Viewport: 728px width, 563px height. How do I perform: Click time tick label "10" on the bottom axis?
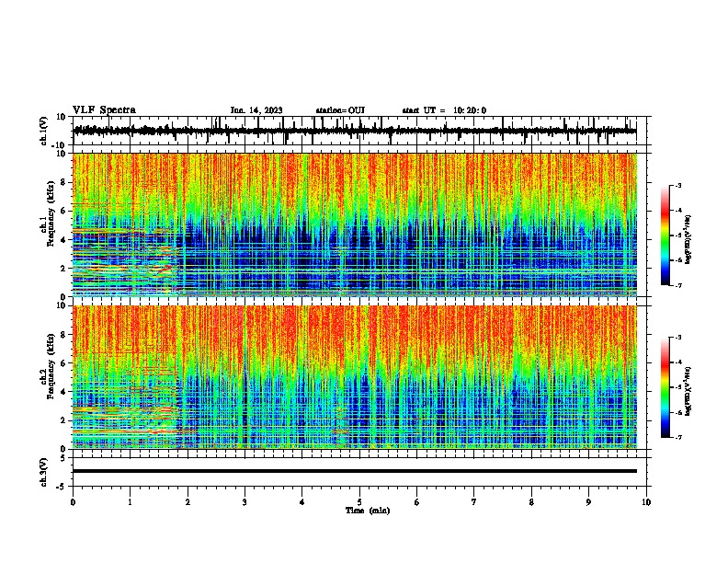(x=646, y=502)
